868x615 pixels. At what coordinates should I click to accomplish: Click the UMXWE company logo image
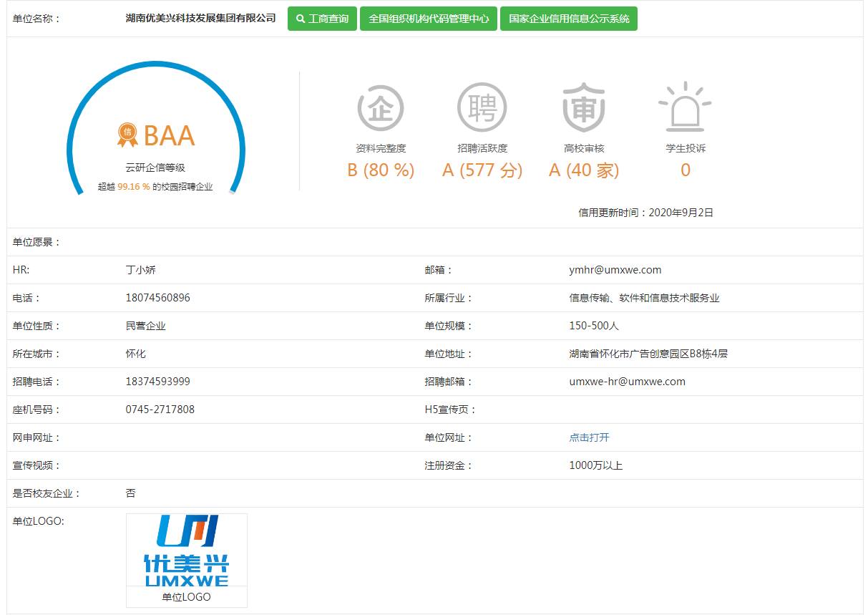click(x=186, y=550)
